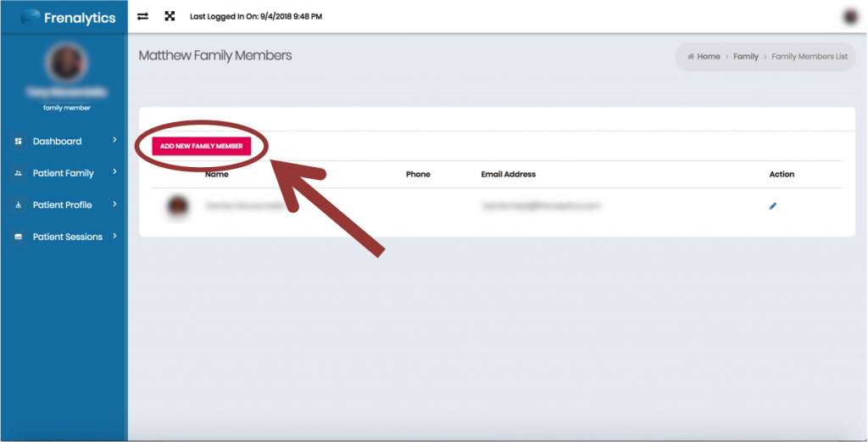The height and width of the screenshot is (442, 868).
Task: Click the Patient Sessions card icon
Action: pyautogui.click(x=19, y=237)
